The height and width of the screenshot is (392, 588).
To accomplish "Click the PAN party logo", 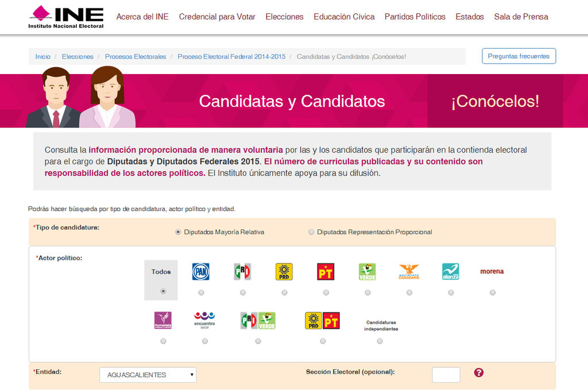I will (x=200, y=271).
